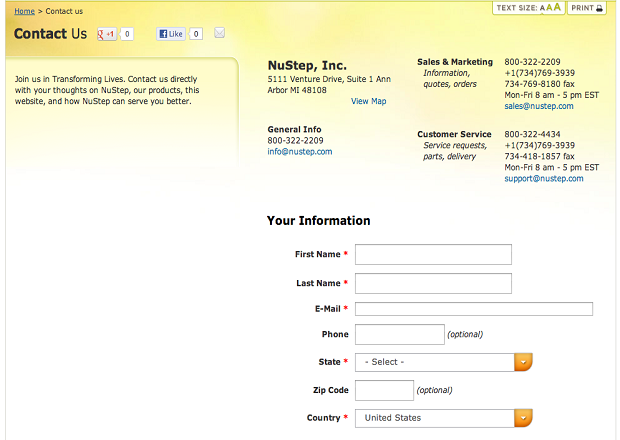Open the View Map link
The image size is (620, 440).
point(369,101)
